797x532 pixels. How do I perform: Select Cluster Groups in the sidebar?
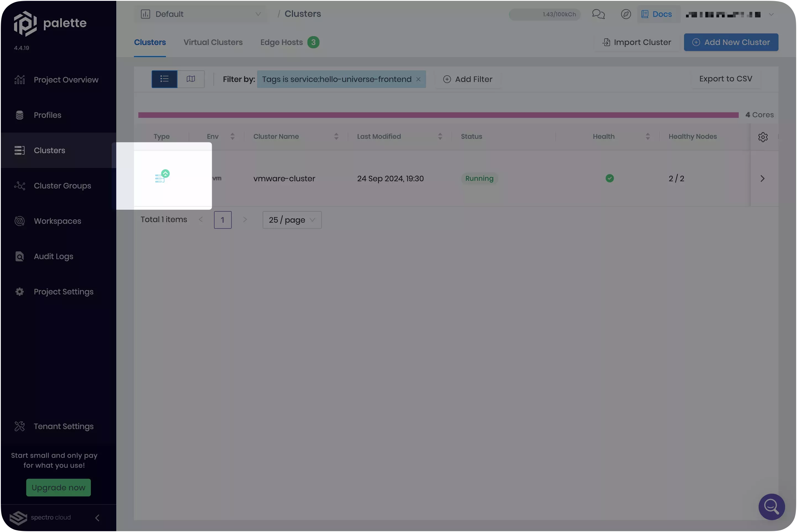pyautogui.click(x=62, y=186)
